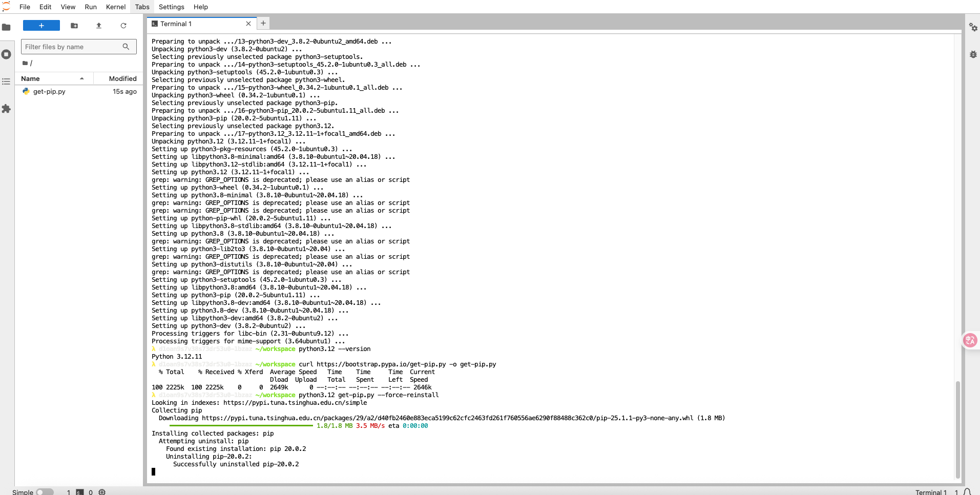This screenshot has height=495, width=980.
Task: Click 'Collecting pip' terminal line
Action: click(x=177, y=410)
